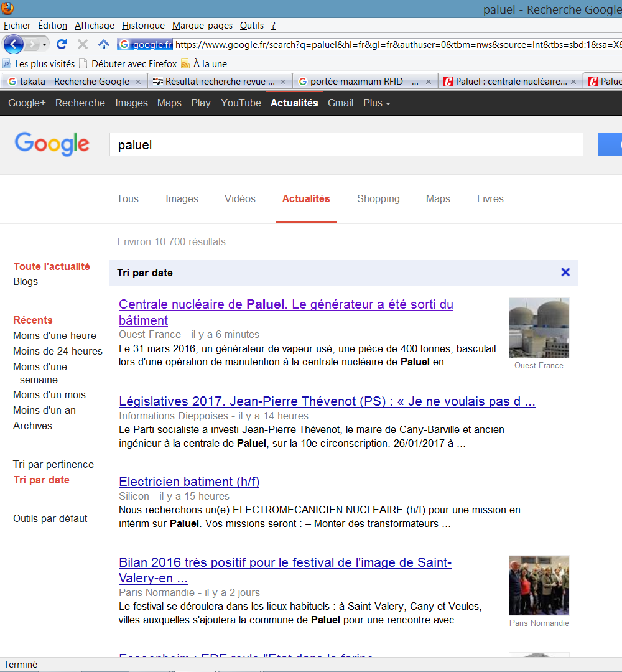Expand the Plus dropdown in black bar
This screenshot has height=672, width=622.
[376, 103]
